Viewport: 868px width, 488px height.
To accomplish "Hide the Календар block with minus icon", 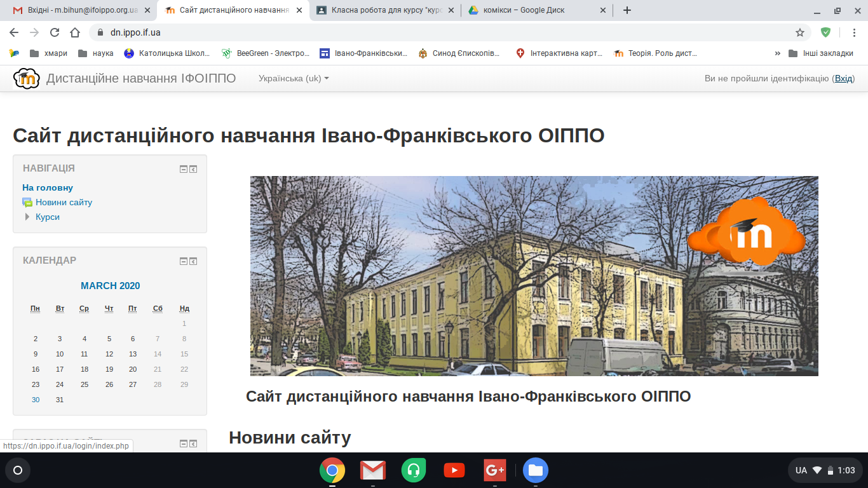I will 184,261.
